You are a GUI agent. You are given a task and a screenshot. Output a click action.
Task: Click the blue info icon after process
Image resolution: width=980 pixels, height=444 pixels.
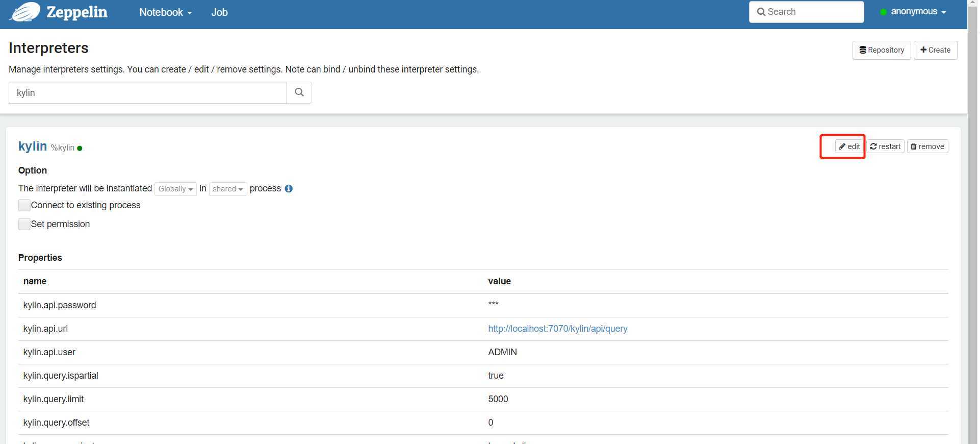(x=289, y=189)
